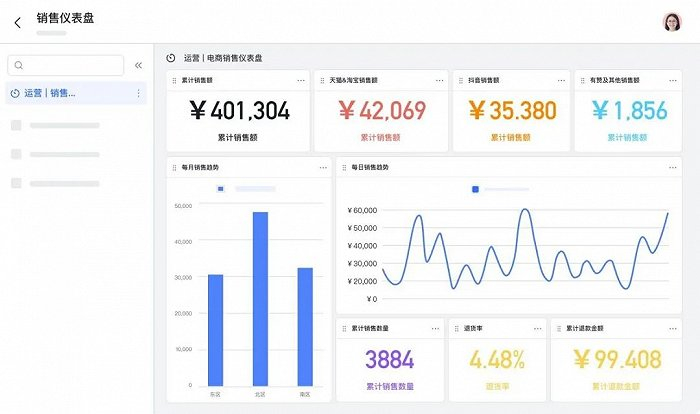Grab the drag handle of the 抖音销售额 card

click(x=461, y=80)
